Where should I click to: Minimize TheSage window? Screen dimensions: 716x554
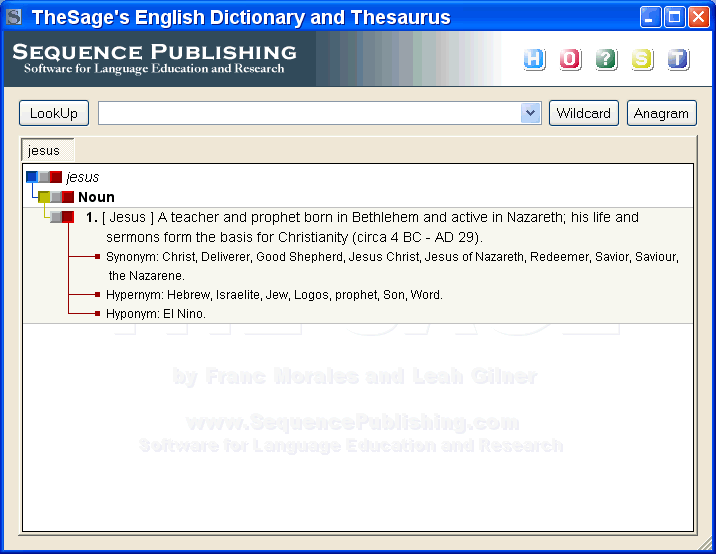pos(650,17)
